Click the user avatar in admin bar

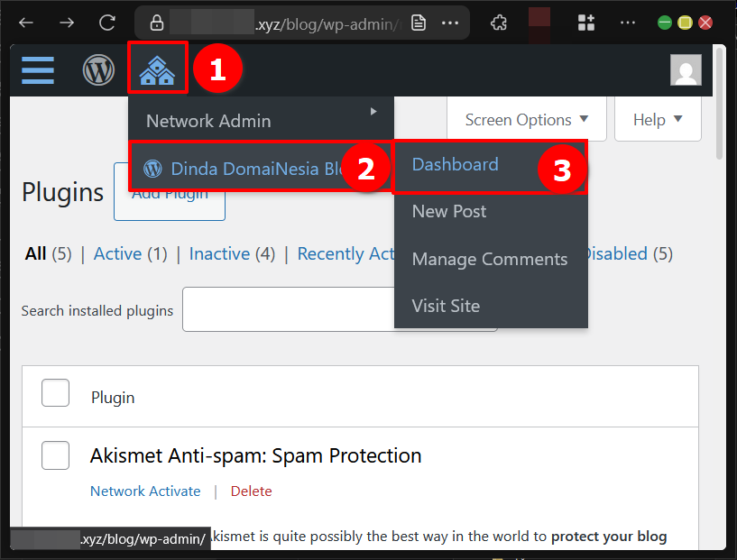click(686, 69)
